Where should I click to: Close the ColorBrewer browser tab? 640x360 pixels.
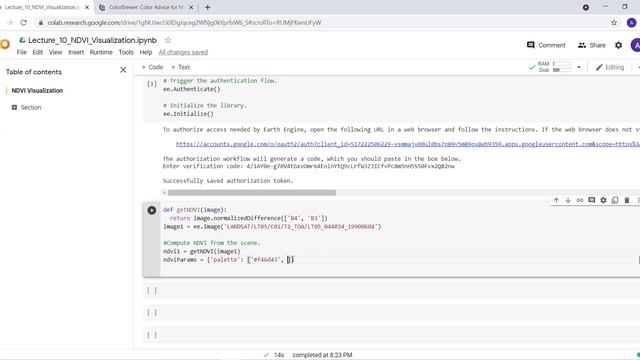point(191,7)
